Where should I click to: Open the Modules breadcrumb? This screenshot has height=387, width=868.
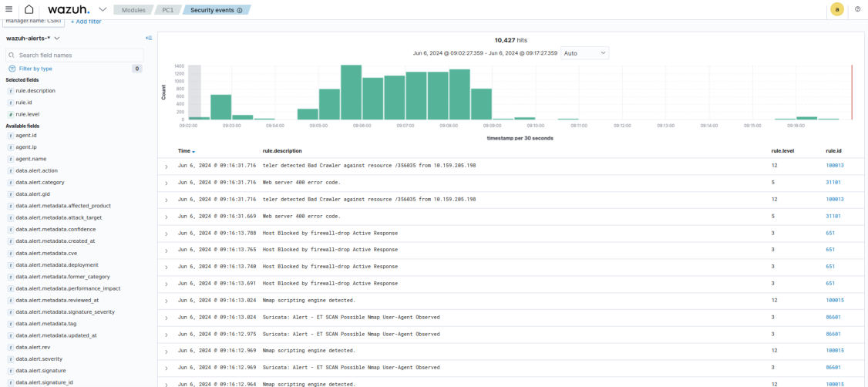[133, 10]
